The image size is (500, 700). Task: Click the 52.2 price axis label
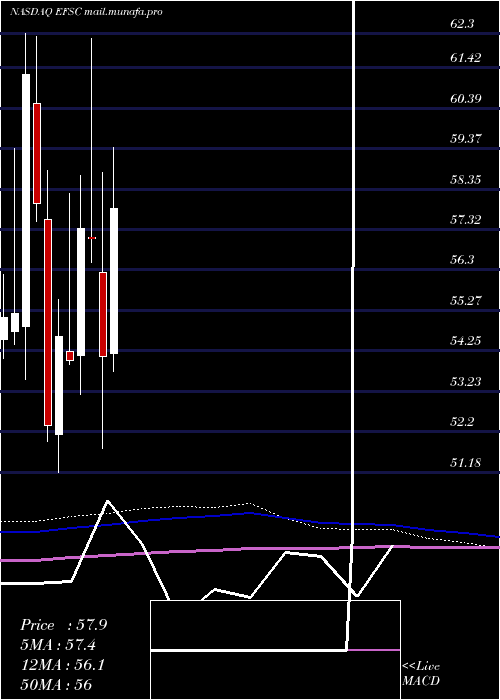462,422
